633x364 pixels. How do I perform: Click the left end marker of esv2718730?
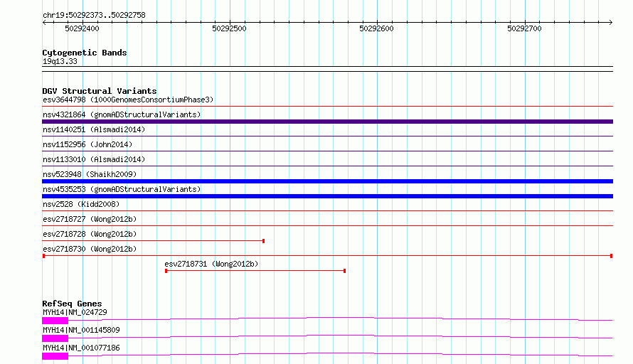coord(43,256)
